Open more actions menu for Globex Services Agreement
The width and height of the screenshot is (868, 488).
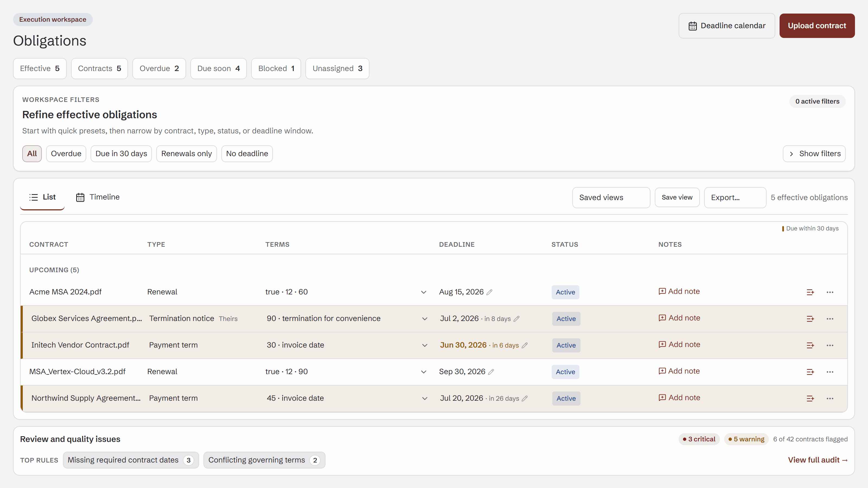[x=830, y=319]
